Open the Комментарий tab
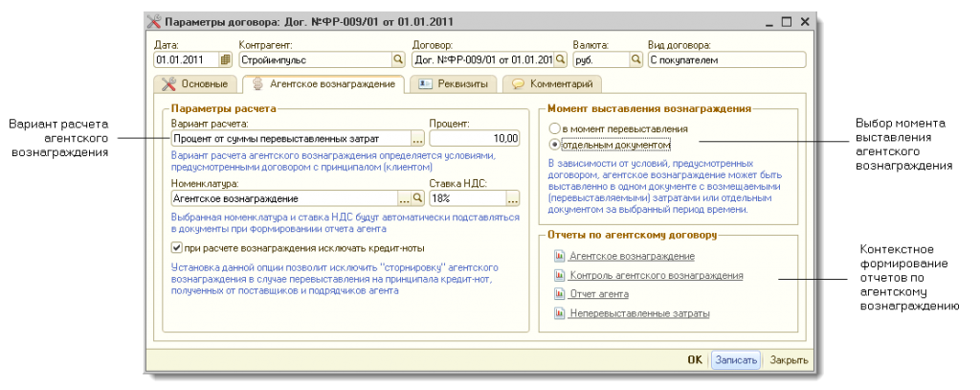 click(553, 83)
